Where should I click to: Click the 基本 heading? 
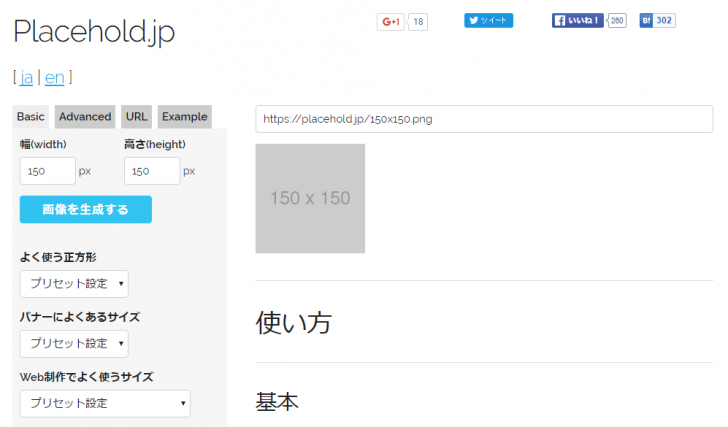click(x=277, y=401)
